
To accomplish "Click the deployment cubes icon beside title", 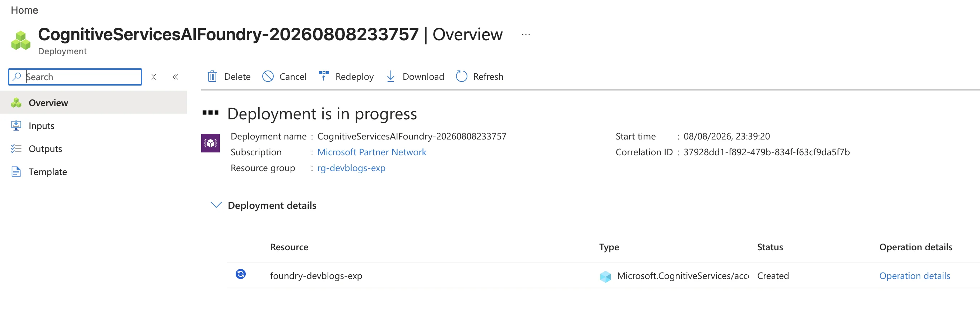I will click(21, 40).
